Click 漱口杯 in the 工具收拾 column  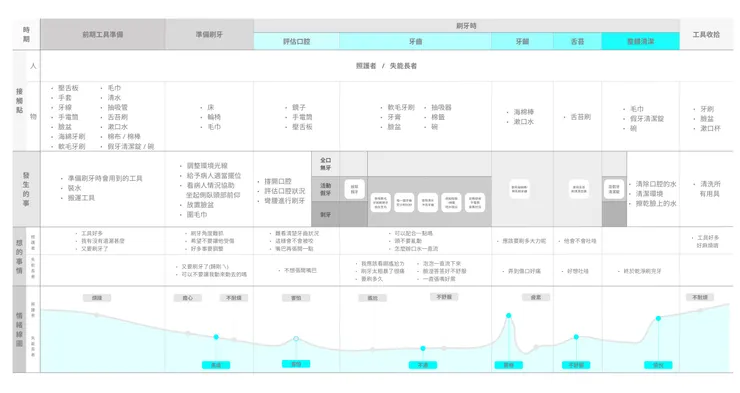(710, 128)
